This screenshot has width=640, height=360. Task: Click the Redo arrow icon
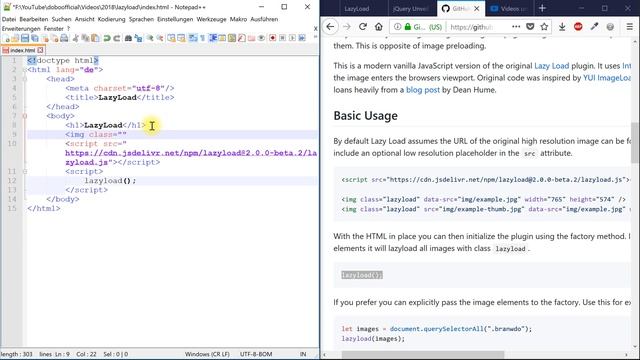point(117,38)
